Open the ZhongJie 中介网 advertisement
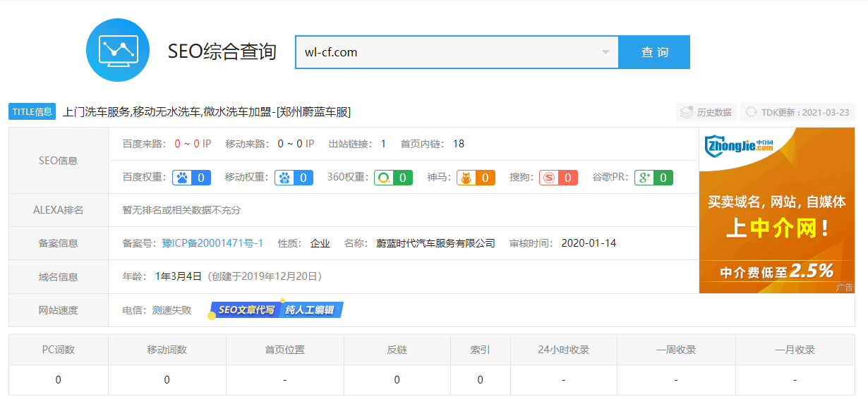This screenshot has height=399, width=868. [x=777, y=210]
